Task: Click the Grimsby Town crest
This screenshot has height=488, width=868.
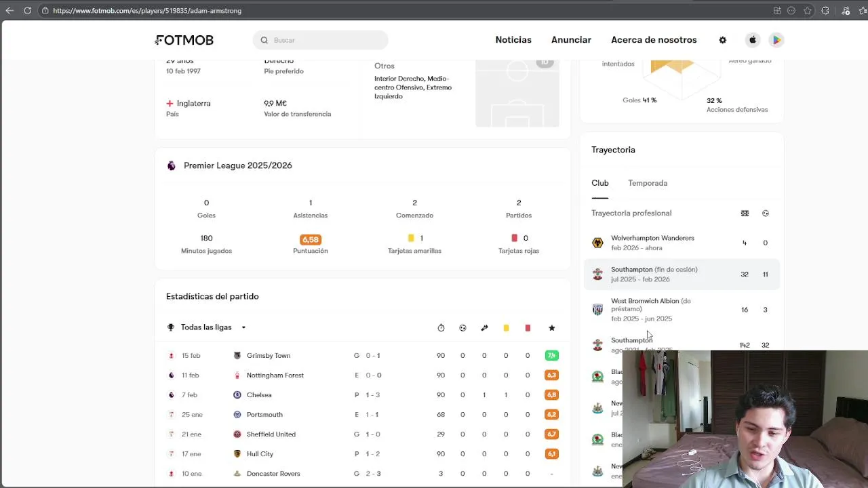Action: (237, 356)
